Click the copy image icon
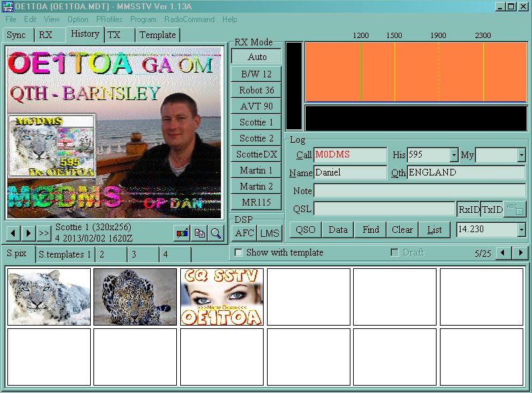 [199, 233]
